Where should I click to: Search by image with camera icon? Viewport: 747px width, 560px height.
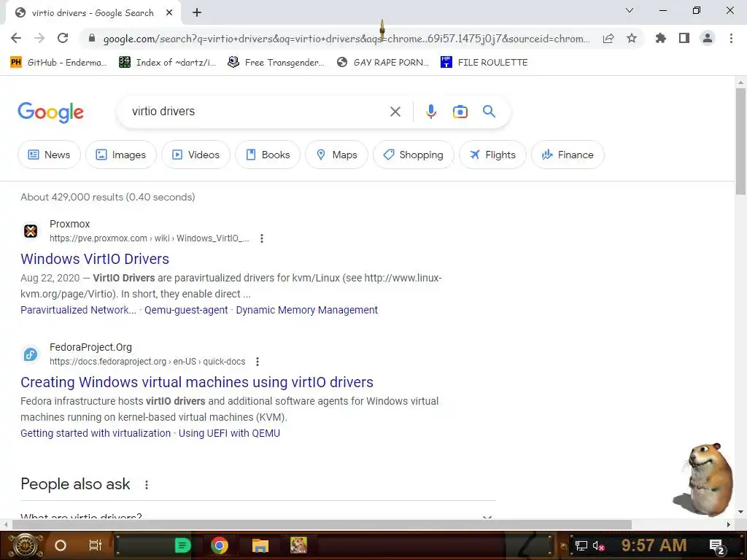(460, 112)
